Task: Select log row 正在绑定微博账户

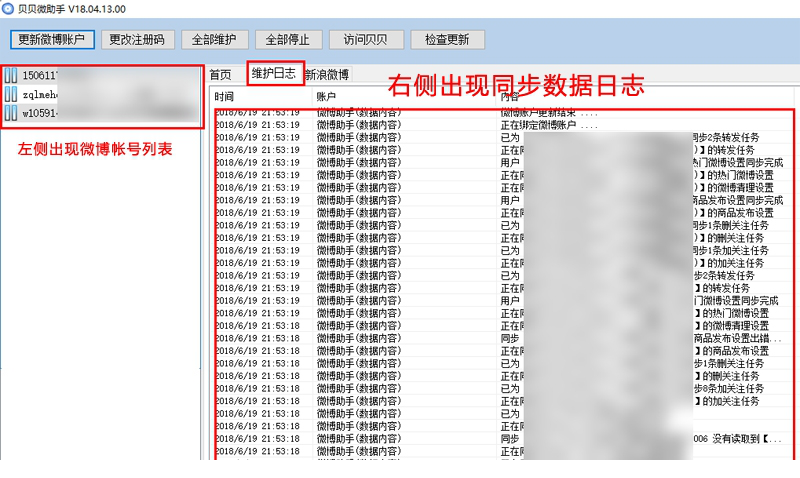Action: click(504, 125)
